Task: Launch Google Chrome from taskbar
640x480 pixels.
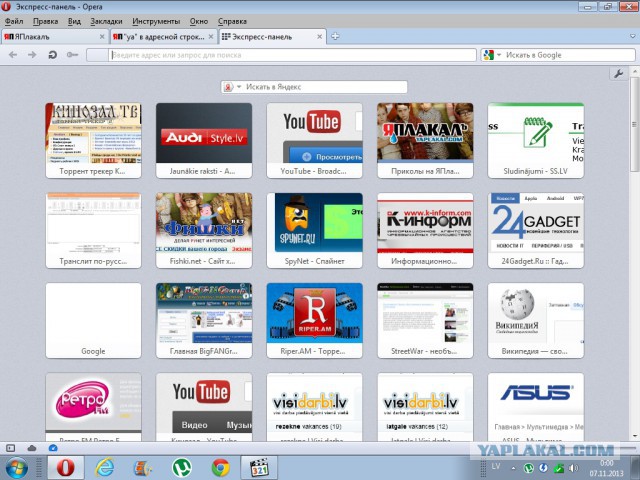Action: [220, 468]
